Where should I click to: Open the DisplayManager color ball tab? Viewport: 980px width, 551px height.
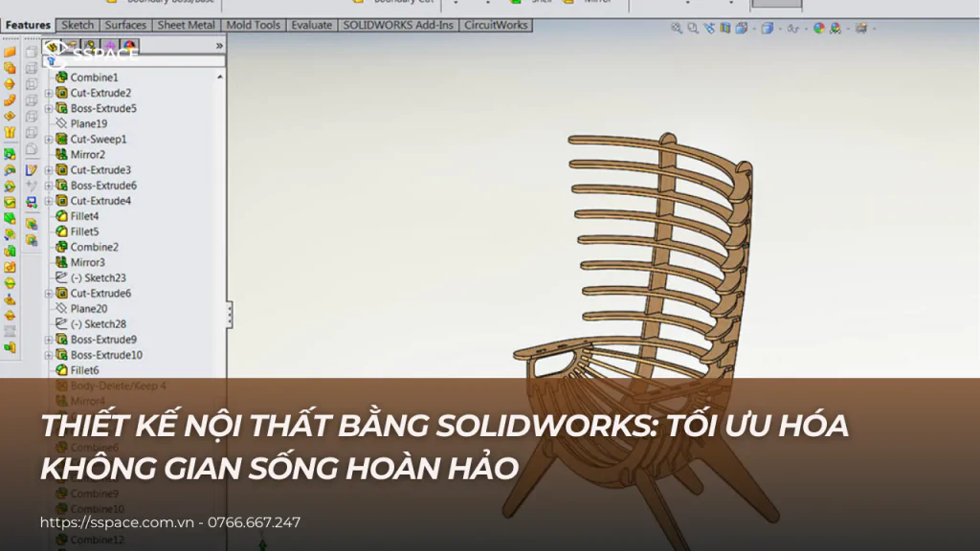129,46
